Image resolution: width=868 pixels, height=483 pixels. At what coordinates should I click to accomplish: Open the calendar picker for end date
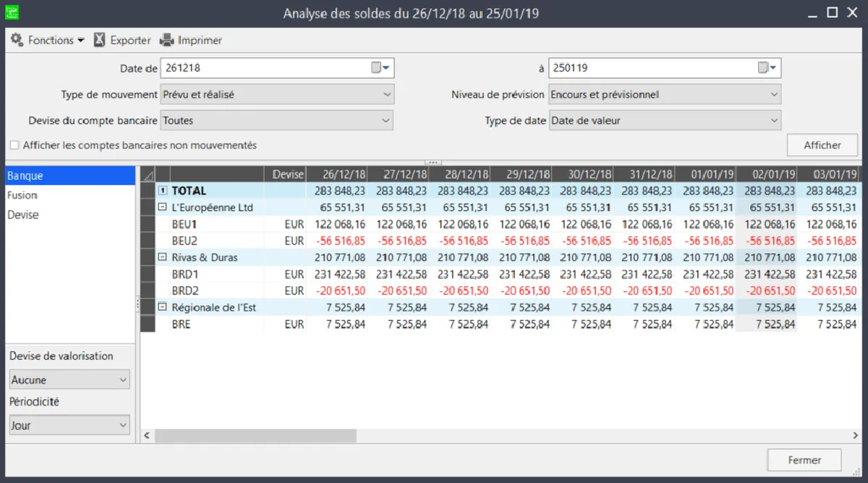[767, 68]
